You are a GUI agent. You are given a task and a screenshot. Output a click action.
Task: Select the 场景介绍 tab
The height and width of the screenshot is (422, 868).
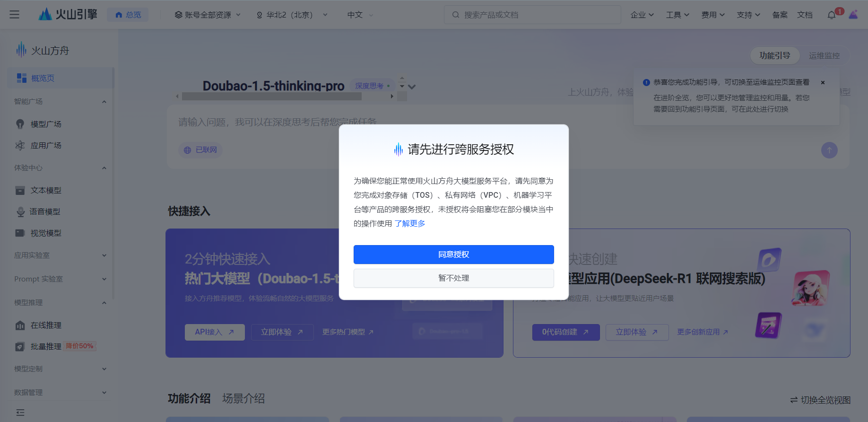[243, 398]
